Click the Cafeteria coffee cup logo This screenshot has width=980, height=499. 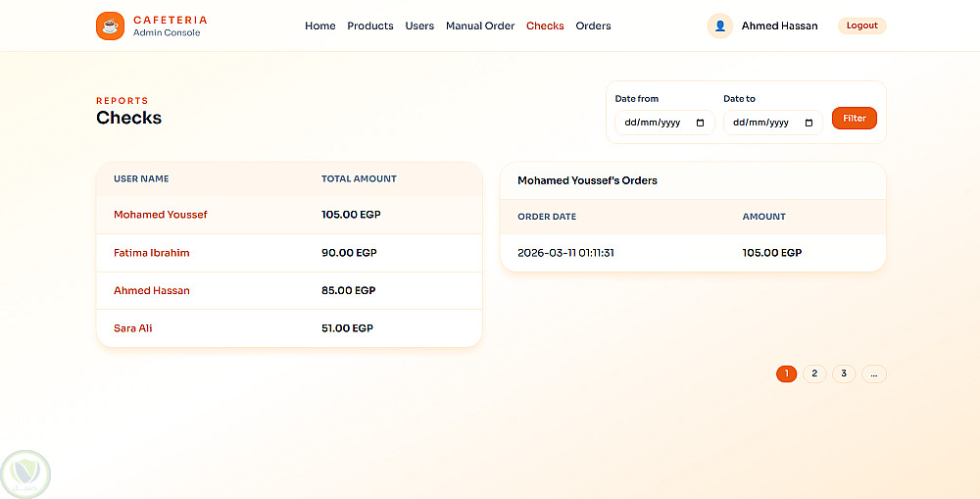click(x=110, y=25)
